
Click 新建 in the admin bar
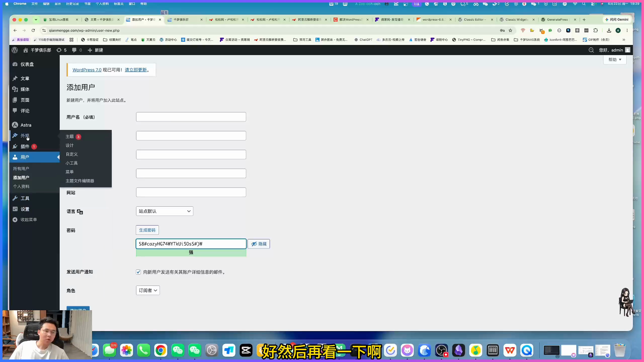(x=95, y=50)
